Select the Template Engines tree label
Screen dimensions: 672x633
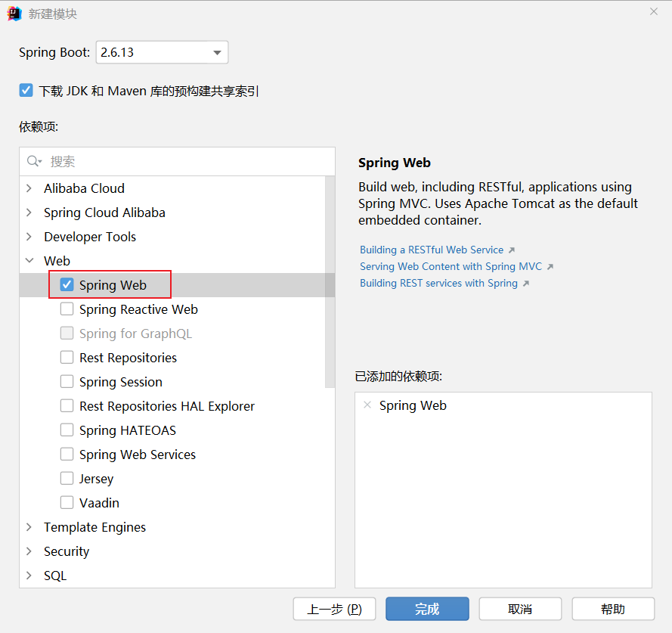94,527
